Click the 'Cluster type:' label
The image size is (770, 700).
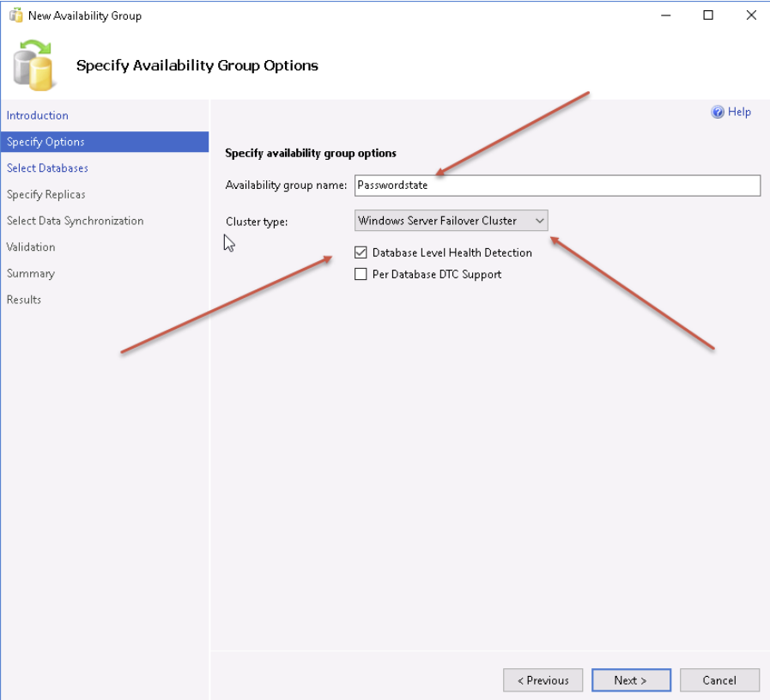click(x=257, y=222)
